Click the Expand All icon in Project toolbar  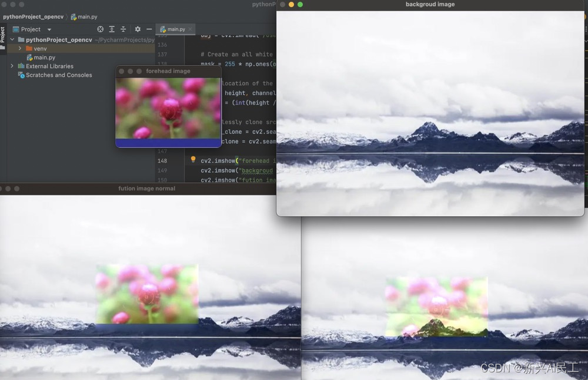112,29
